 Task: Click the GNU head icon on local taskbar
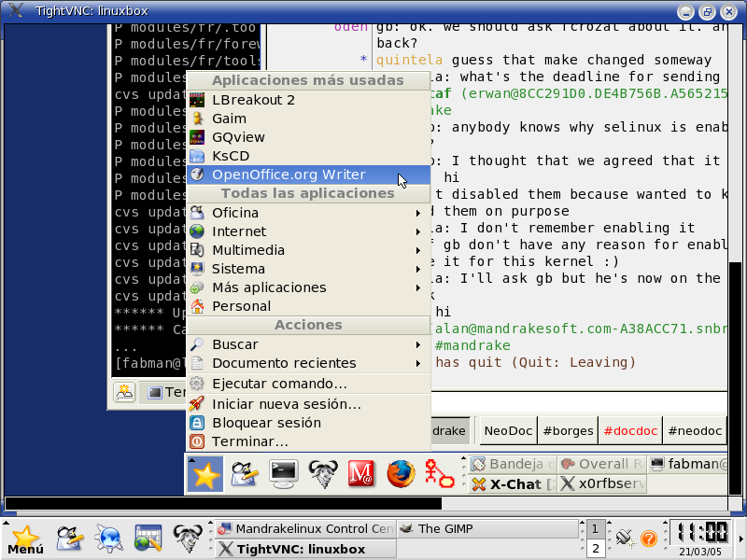pos(188,539)
